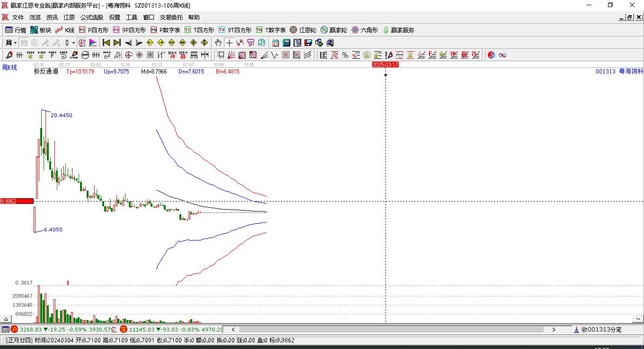This screenshot has width=644, height=349.
Task: Select the hand pan tool
Action: pyautogui.click(x=218, y=43)
